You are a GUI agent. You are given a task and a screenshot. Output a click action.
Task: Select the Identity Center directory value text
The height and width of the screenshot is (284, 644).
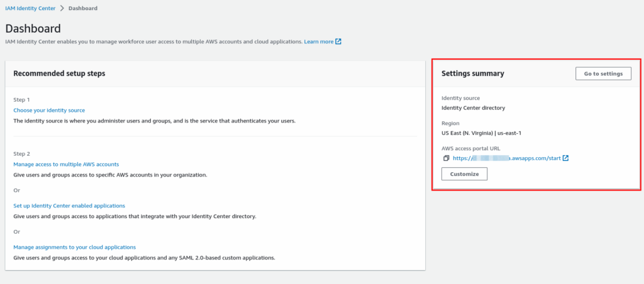(473, 107)
